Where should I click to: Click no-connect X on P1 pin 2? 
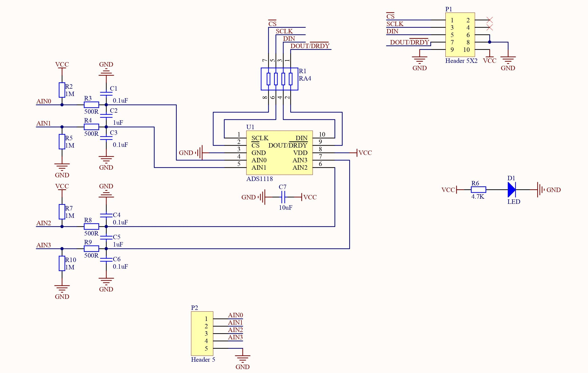coord(490,20)
